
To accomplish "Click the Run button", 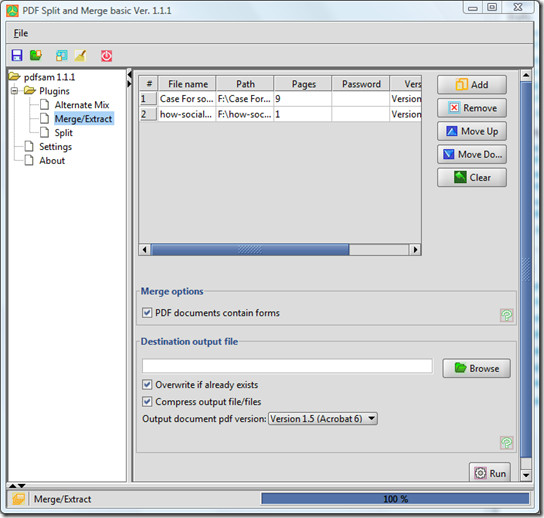I will pos(490,473).
